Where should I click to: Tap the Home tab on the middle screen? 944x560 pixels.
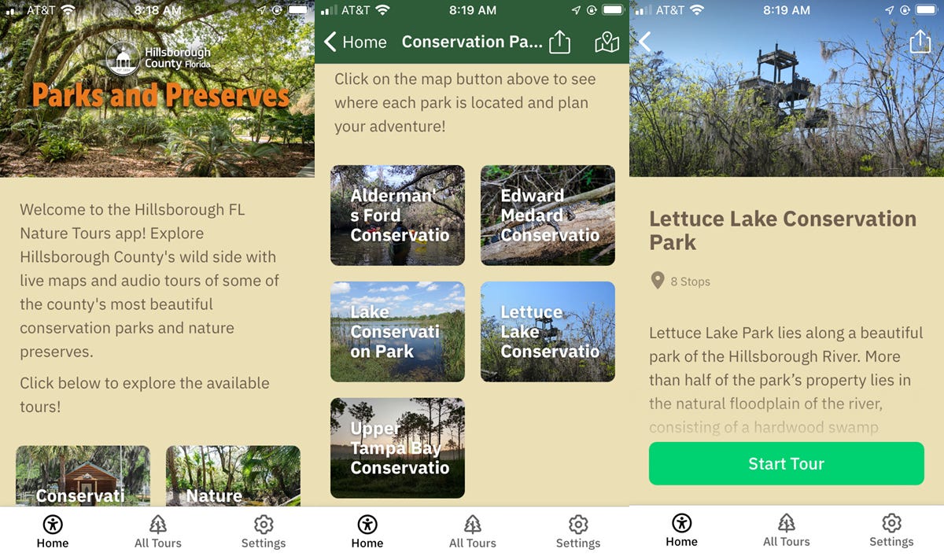pos(367,532)
